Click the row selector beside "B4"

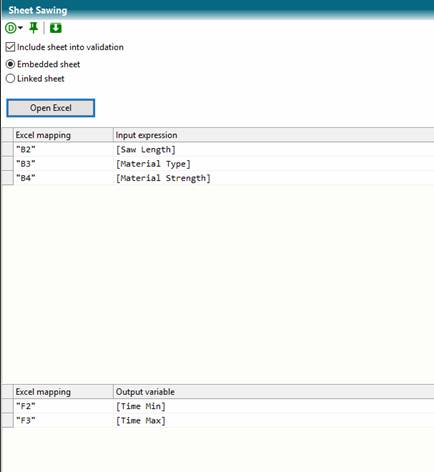tap(7, 178)
